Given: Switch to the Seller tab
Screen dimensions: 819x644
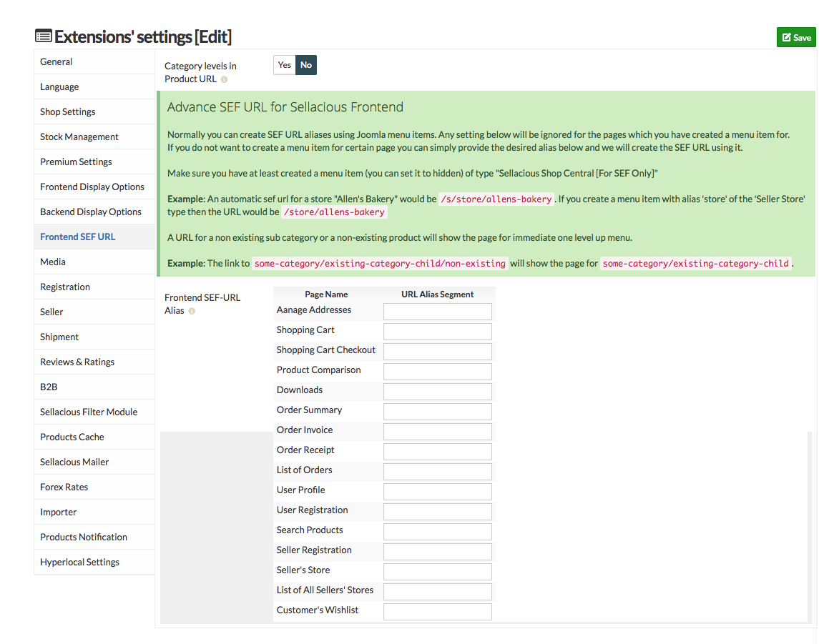Looking at the screenshot, I should click(94, 312).
